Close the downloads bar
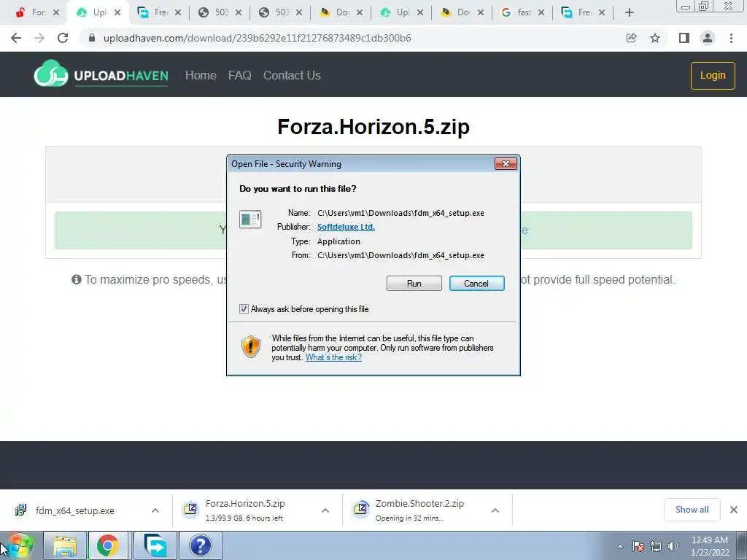Screen dimensions: 747x560 [734, 510]
